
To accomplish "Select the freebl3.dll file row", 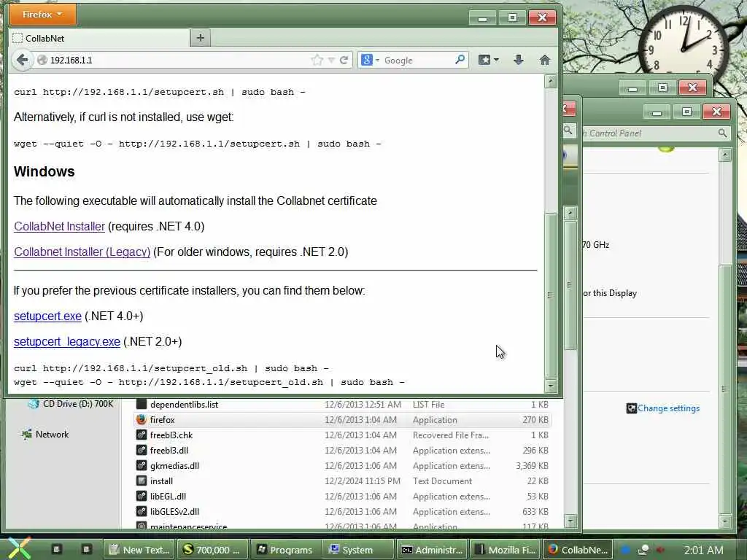I will (342, 450).
